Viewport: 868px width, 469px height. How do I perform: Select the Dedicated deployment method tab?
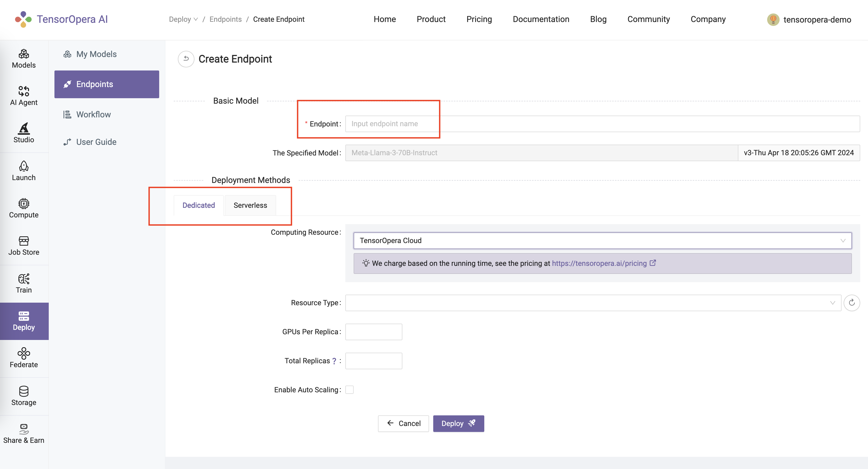[199, 205]
